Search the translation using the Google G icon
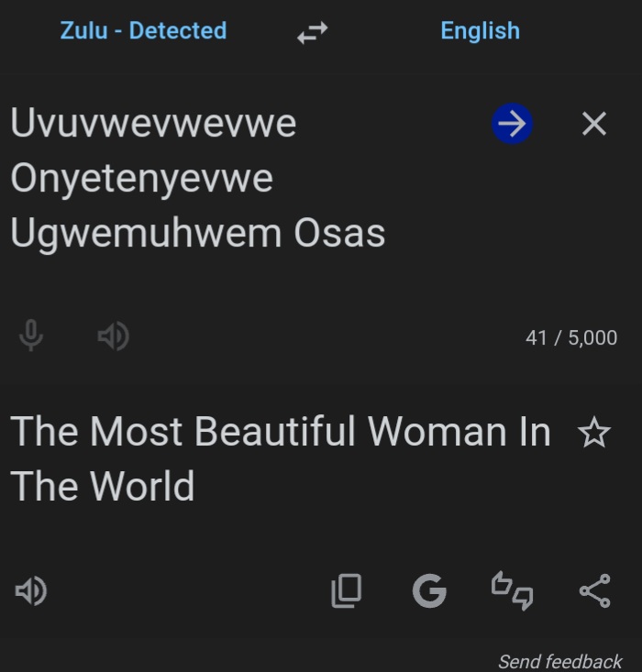 (429, 591)
